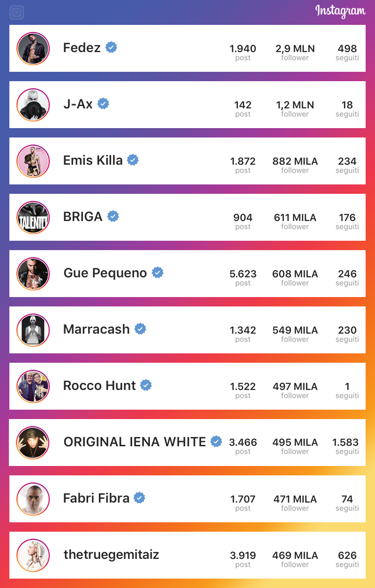Click Gue Pequeno's verified checkmark badge

click(x=157, y=273)
